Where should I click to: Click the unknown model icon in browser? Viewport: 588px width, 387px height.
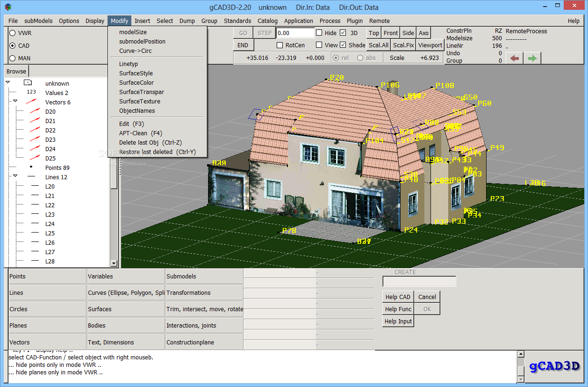28,83
